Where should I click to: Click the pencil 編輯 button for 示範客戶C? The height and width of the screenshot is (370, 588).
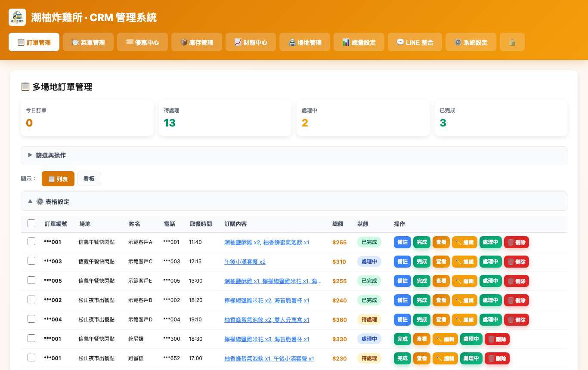point(464,262)
